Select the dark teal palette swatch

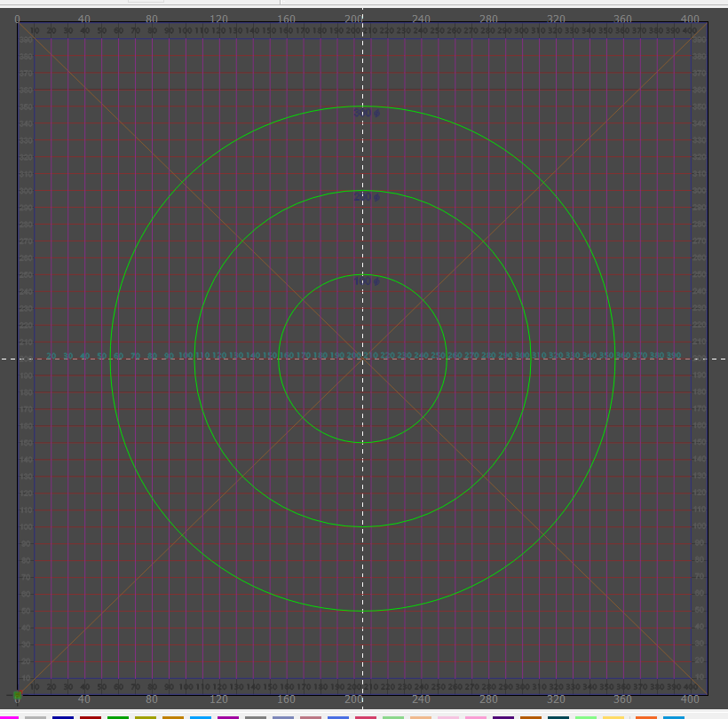coord(558,716)
